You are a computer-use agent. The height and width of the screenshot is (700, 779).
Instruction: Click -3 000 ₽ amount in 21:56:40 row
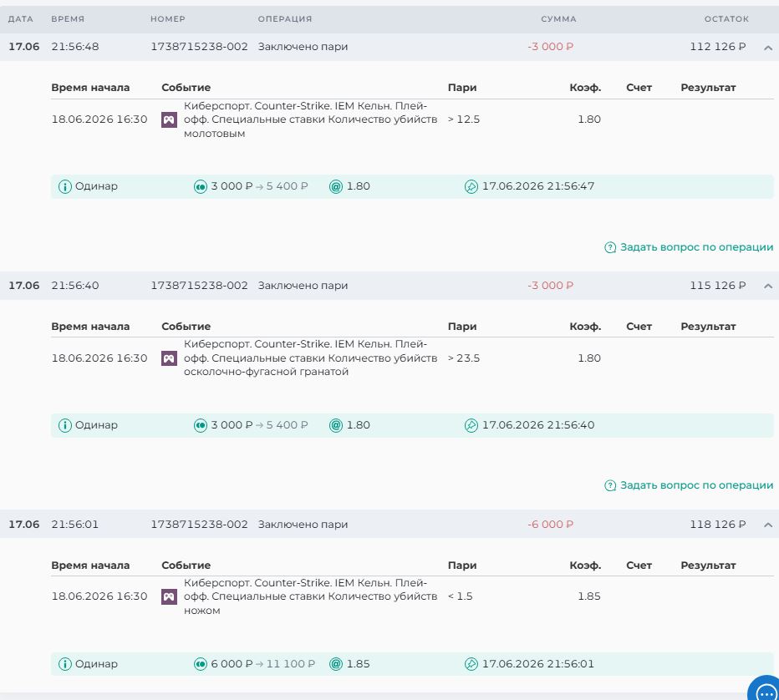(x=551, y=286)
